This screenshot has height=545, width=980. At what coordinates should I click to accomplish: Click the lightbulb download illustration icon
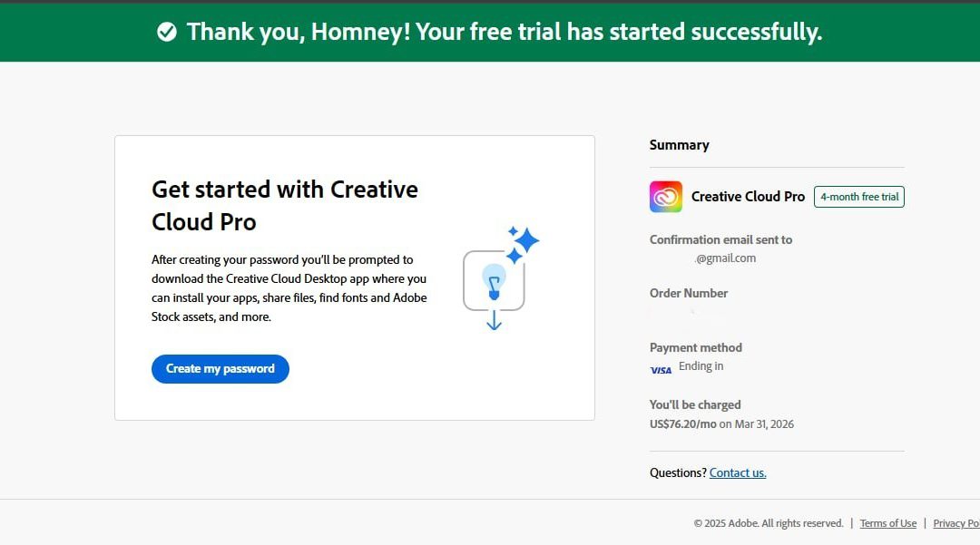click(493, 281)
